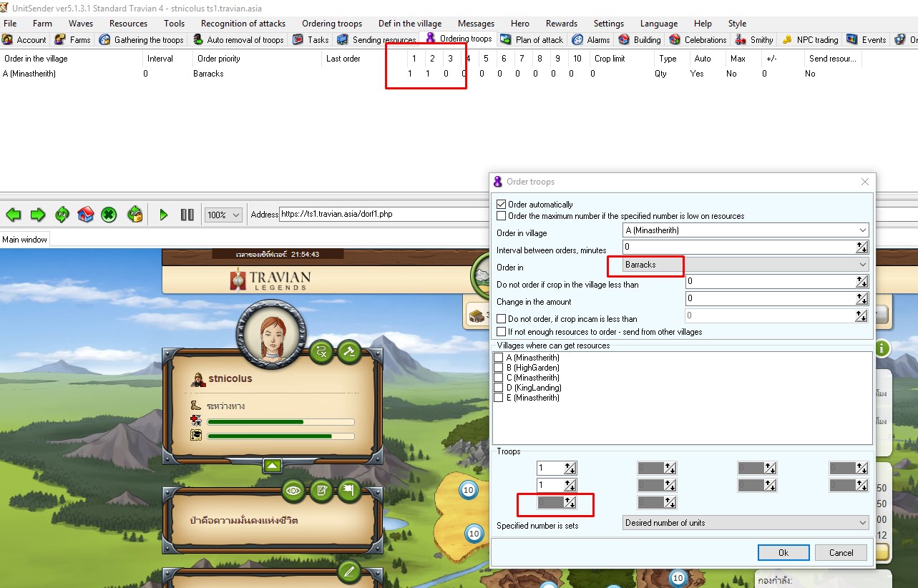Click the Change in the amount stepper
The height and width of the screenshot is (588, 918).
(862, 299)
